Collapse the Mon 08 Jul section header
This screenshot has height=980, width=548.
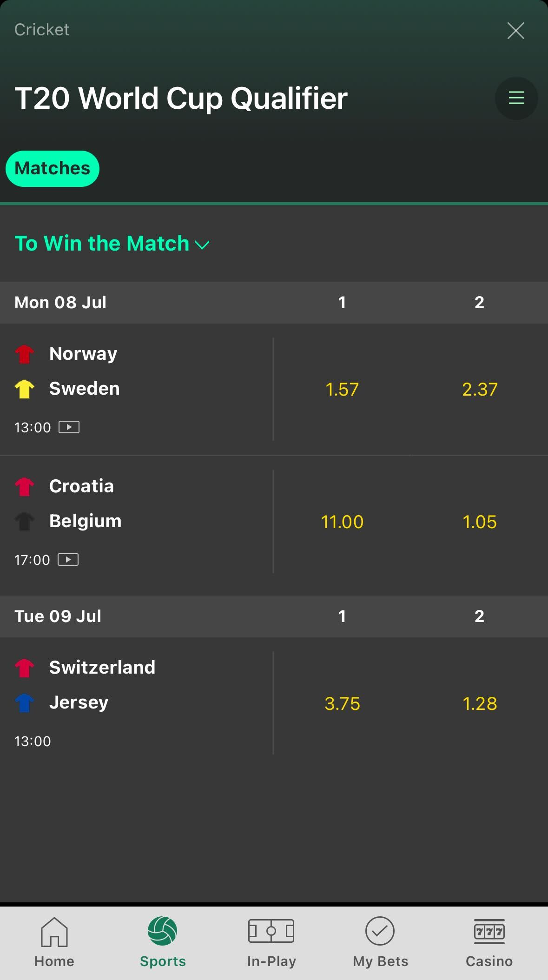coord(60,302)
